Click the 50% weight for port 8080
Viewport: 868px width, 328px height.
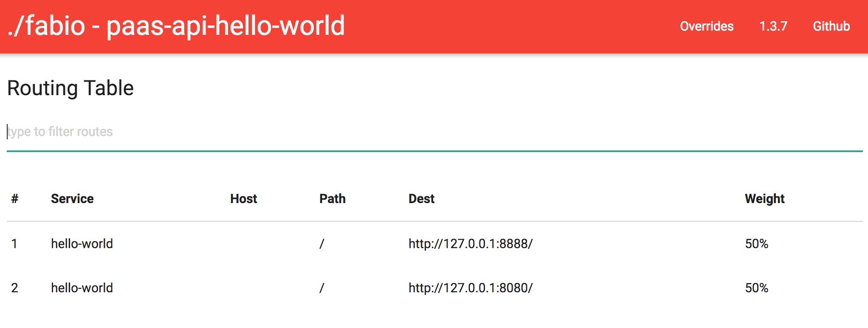pos(757,288)
